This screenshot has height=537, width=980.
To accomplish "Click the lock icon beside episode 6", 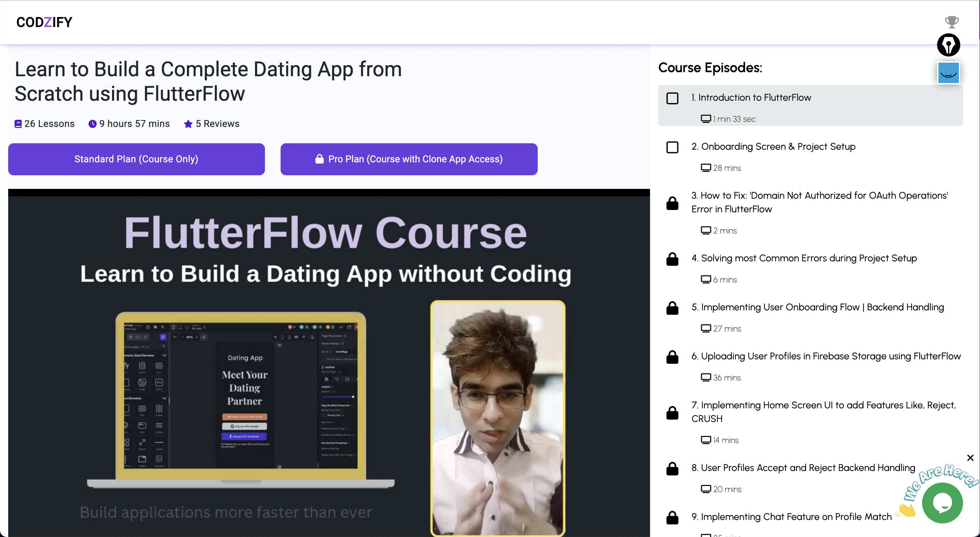I will pos(672,357).
